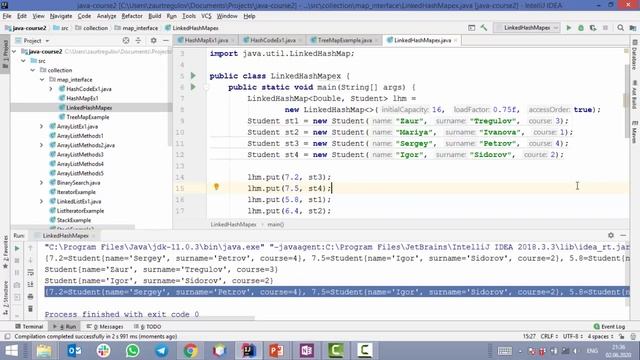Open the Event Log
The width and height of the screenshot is (640, 360).
[609, 327]
